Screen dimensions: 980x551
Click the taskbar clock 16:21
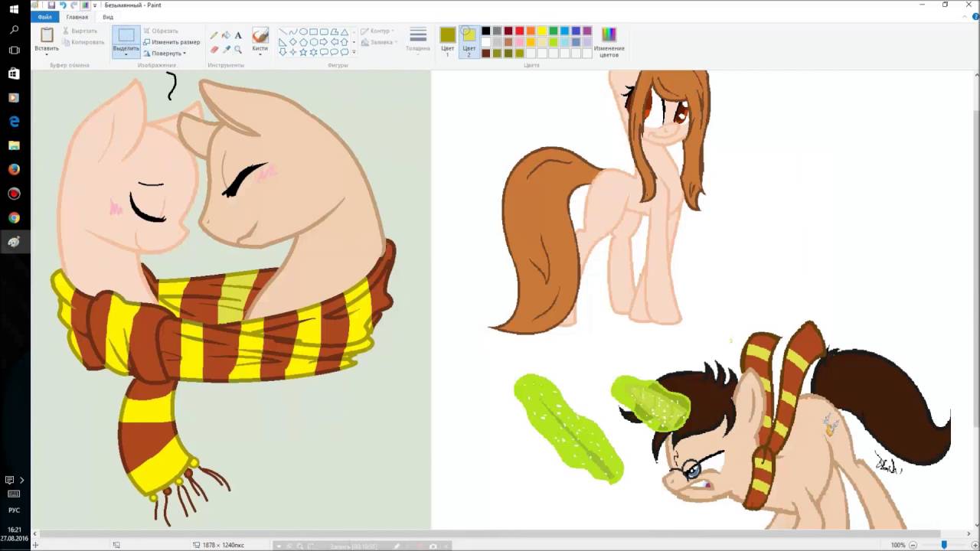click(x=14, y=529)
